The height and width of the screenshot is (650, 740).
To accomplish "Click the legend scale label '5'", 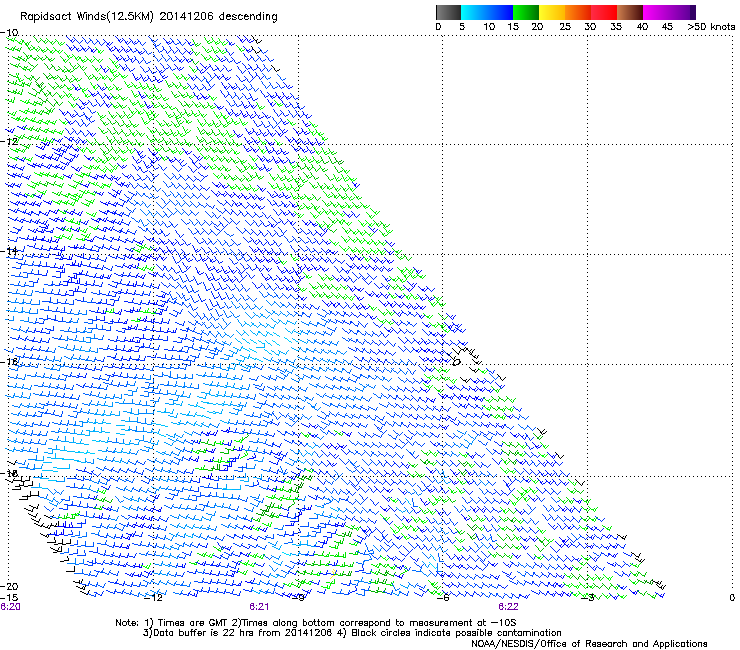I will (462, 27).
